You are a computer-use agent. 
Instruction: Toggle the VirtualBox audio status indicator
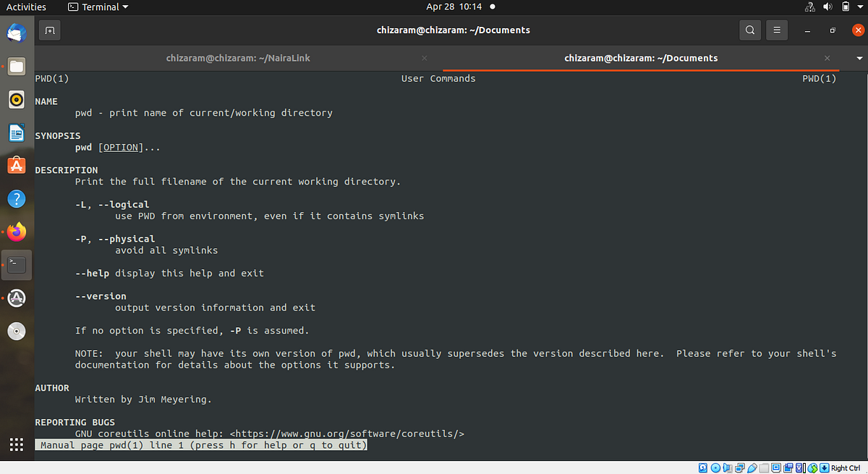[728, 467]
